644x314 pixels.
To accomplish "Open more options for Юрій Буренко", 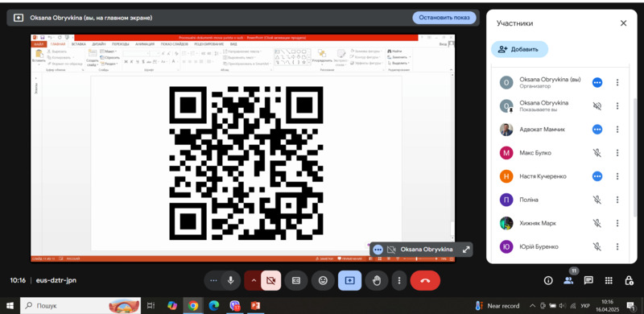I will click(617, 246).
